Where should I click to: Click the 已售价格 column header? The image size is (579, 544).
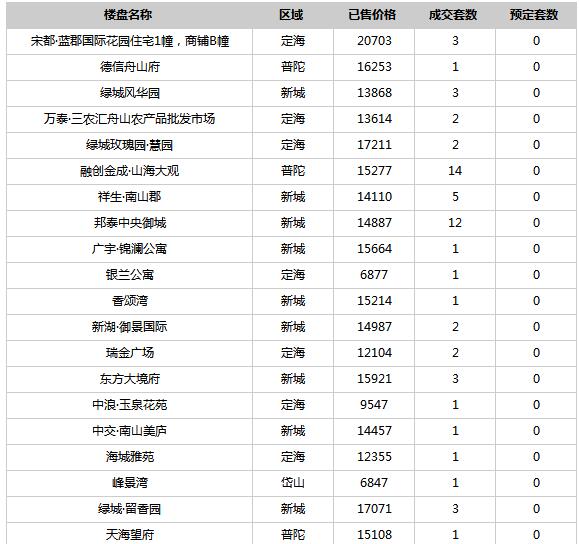pyautogui.click(x=372, y=15)
